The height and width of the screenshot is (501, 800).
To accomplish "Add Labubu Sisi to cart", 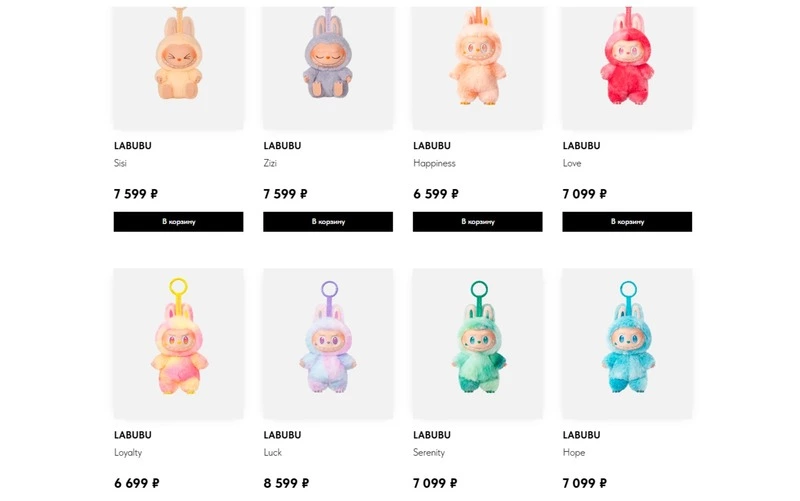I will (x=179, y=222).
